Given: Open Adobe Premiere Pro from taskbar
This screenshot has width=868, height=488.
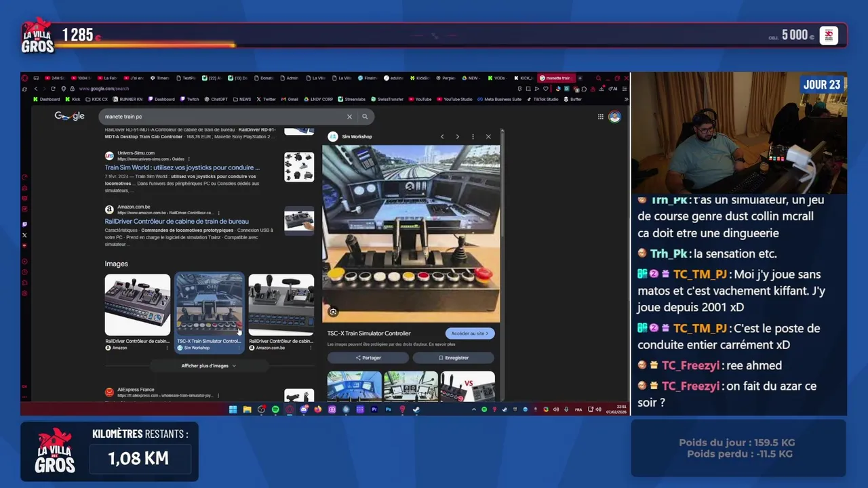Looking at the screenshot, I should pos(374,409).
